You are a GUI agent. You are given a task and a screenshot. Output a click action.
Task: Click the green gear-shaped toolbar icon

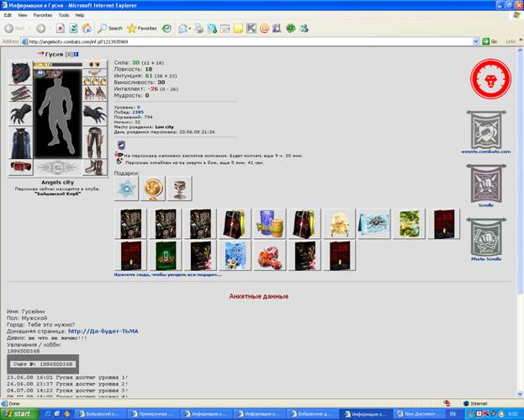pyautogui.click(x=290, y=29)
